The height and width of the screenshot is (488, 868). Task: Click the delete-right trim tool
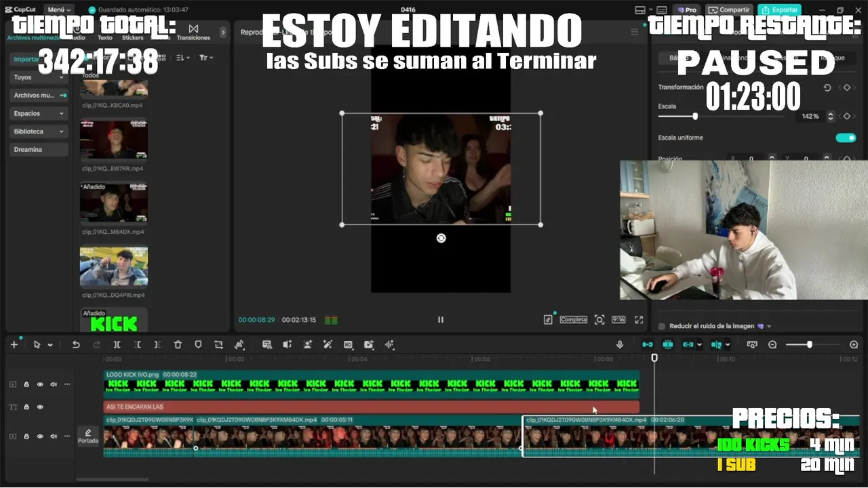click(157, 344)
